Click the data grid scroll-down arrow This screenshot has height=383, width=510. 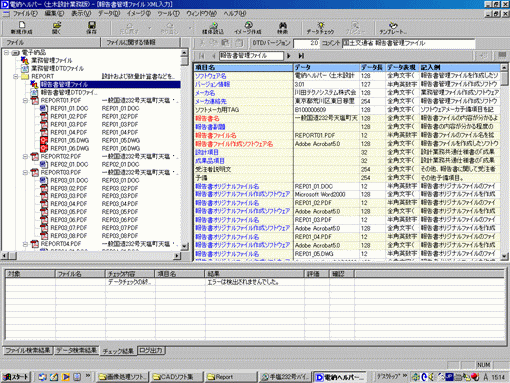coord(504,256)
